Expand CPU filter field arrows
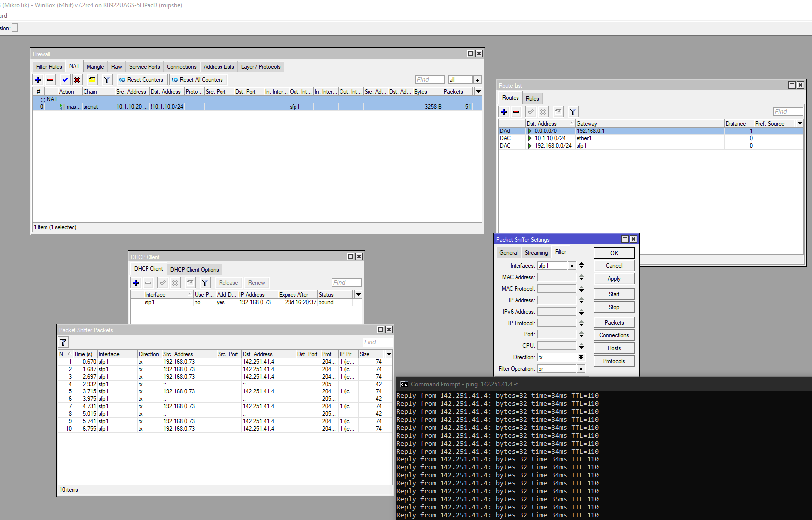Image resolution: width=812 pixels, height=520 pixels. [581, 346]
